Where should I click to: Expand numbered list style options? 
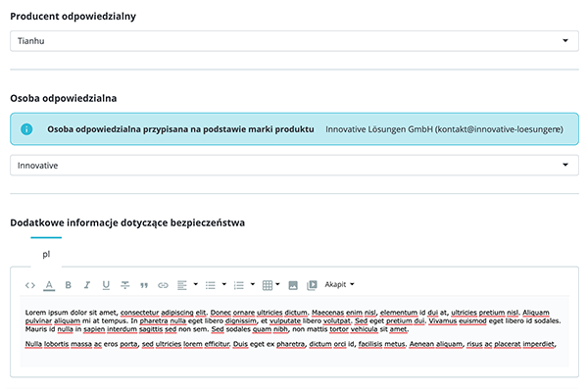click(x=253, y=284)
